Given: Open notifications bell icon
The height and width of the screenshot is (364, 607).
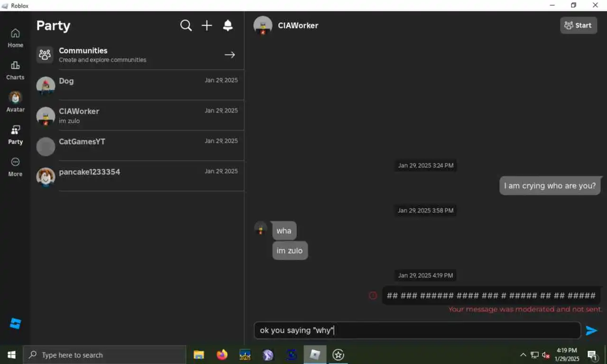Looking at the screenshot, I should 228,26.
